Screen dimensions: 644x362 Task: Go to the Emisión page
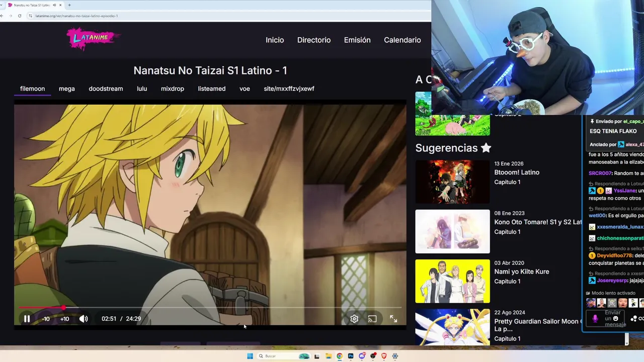[357, 40]
